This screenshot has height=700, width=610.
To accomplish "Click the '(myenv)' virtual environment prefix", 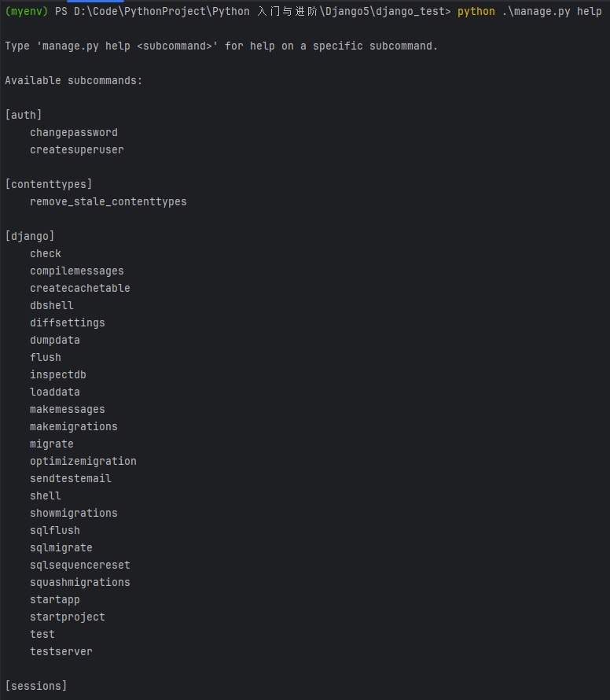I will point(26,12).
